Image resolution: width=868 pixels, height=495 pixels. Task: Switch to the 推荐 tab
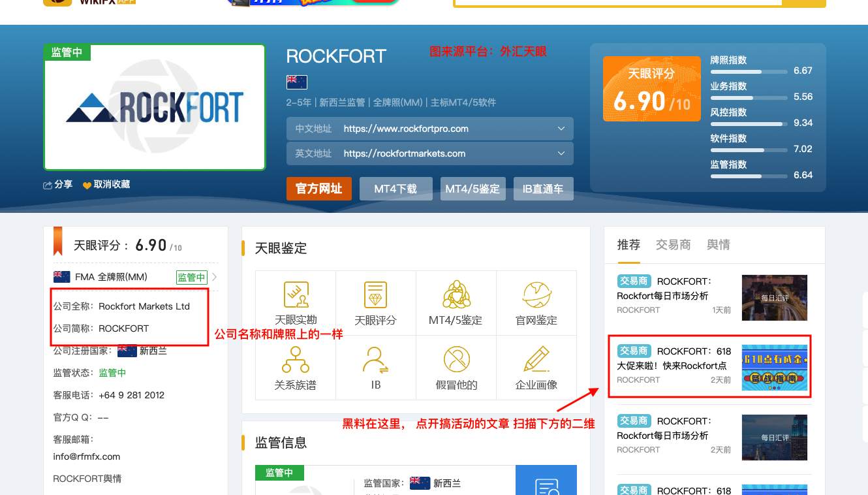click(x=628, y=245)
